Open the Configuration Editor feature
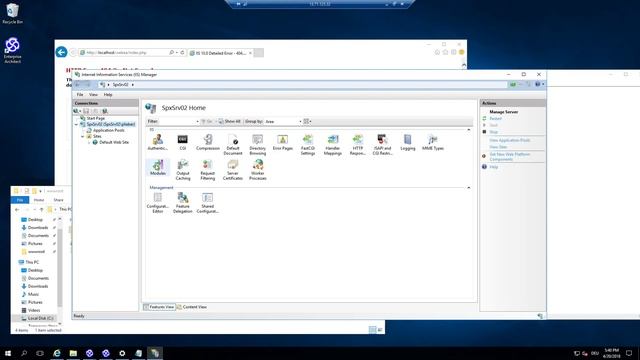 [158, 203]
